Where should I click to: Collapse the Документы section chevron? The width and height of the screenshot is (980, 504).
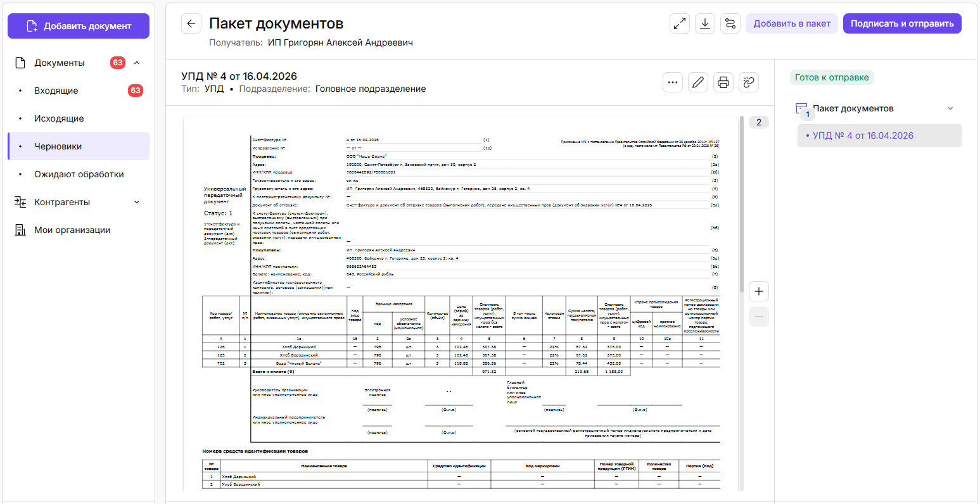pyautogui.click(x=137, y=63)
